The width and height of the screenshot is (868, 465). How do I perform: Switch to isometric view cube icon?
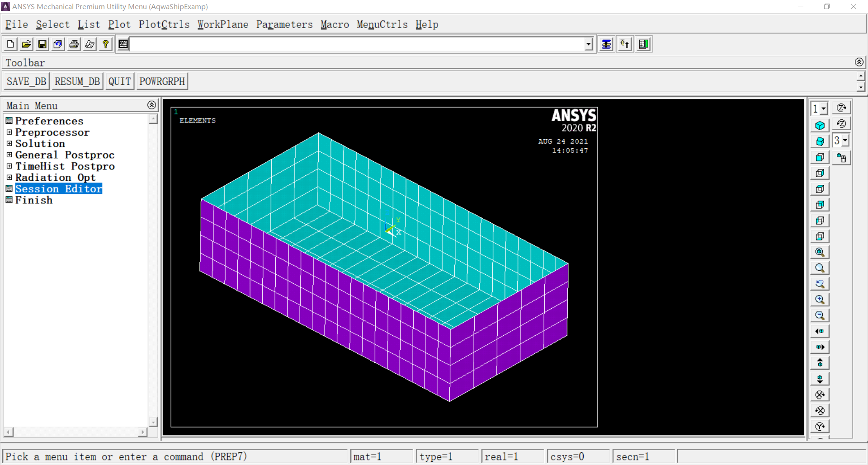[x=820, y=126]
